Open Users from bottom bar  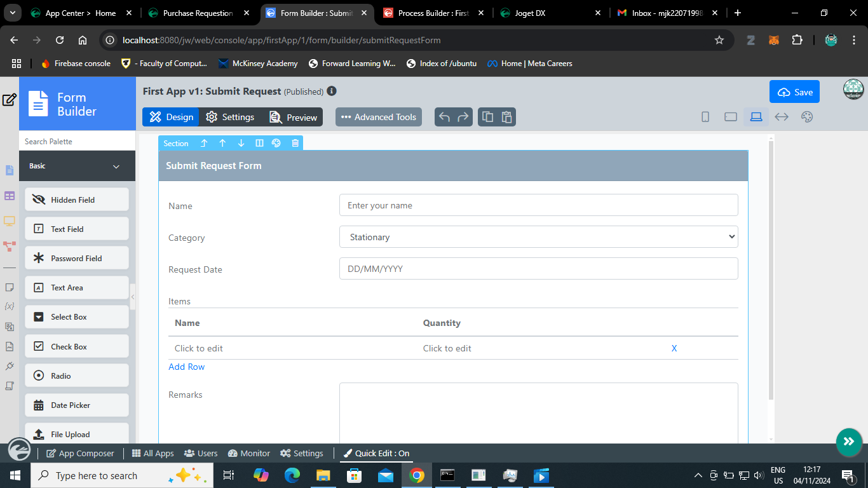(x=201, y=453)
